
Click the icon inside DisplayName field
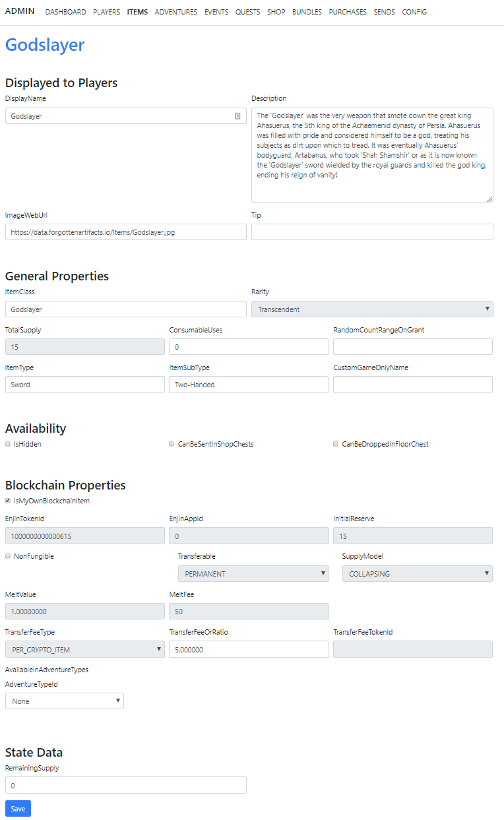[237, 116]
